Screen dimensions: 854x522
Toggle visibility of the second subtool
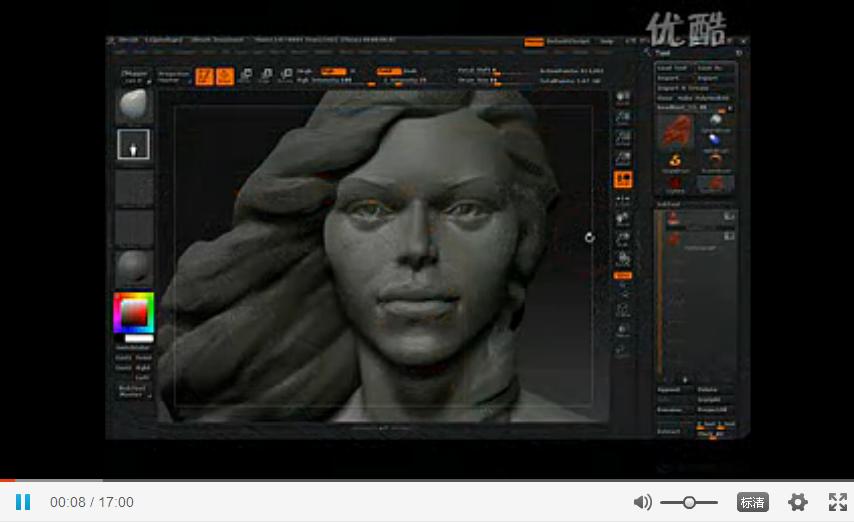pos(729,236)
